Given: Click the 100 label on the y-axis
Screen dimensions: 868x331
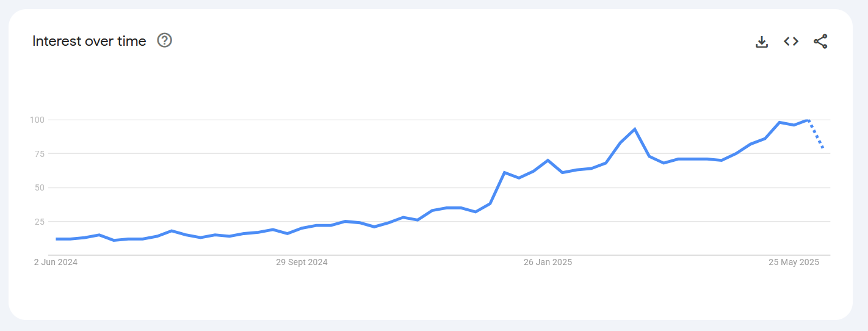Looking at the screenshot, I should pyautogui.click(x=37, y=120).
